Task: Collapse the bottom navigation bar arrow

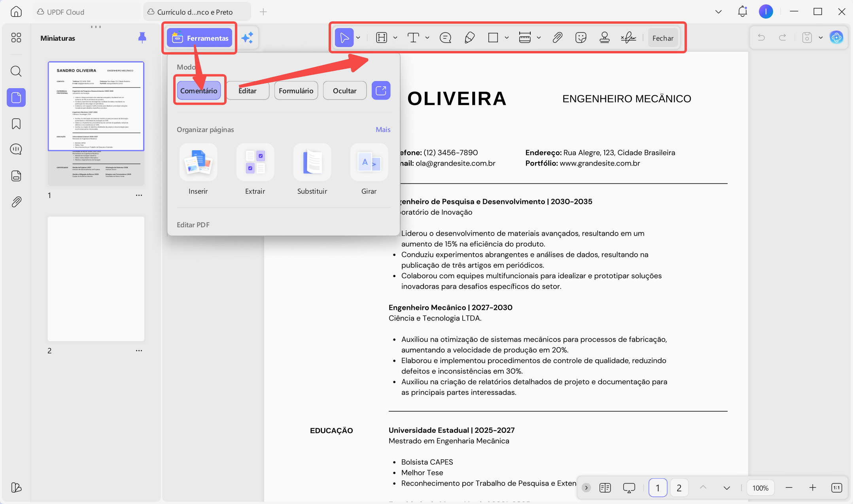Action: point(586,488)
